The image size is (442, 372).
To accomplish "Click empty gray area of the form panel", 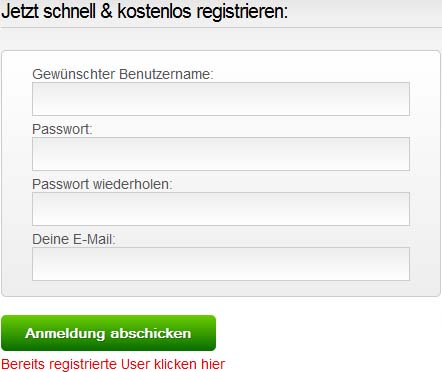I will coord(17,173).
